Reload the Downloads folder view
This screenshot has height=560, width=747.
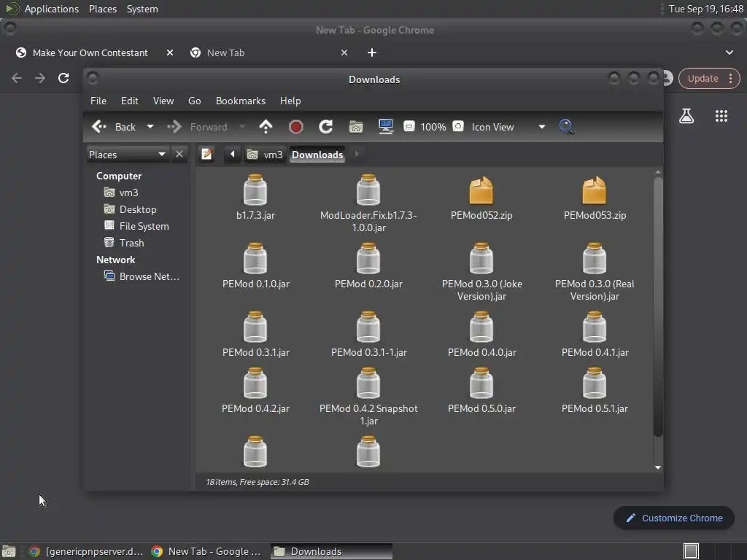pyautogui.click(x=325, y=127)
